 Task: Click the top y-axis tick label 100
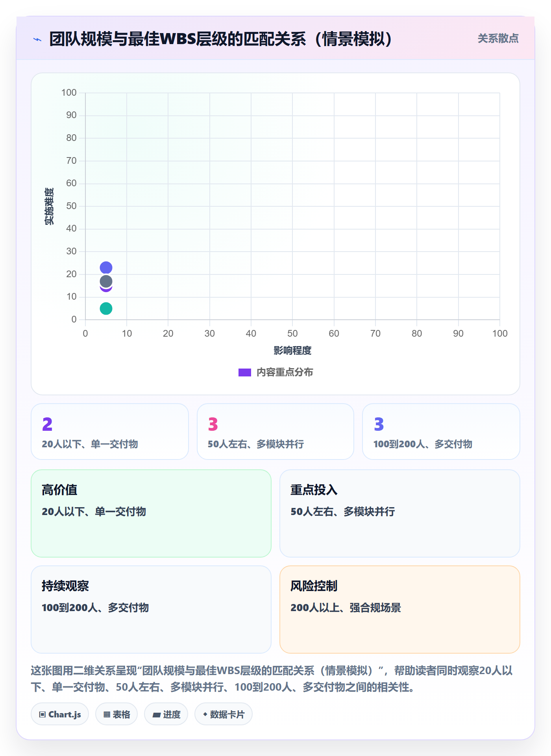click(x=69, y=93)
